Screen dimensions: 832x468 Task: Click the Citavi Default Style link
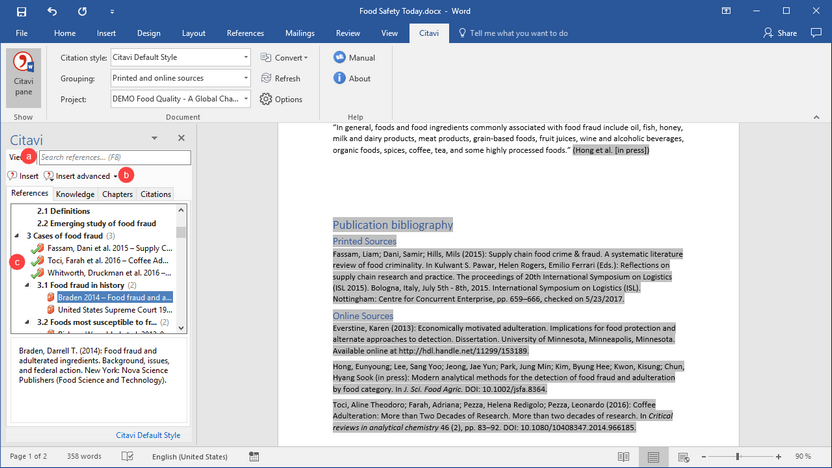tap(148, 435)
